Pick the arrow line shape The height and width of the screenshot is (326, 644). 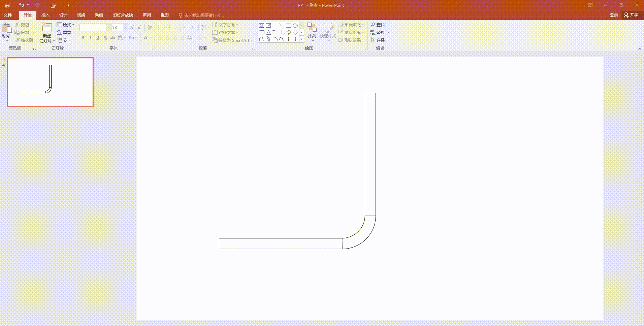(282, 26)
